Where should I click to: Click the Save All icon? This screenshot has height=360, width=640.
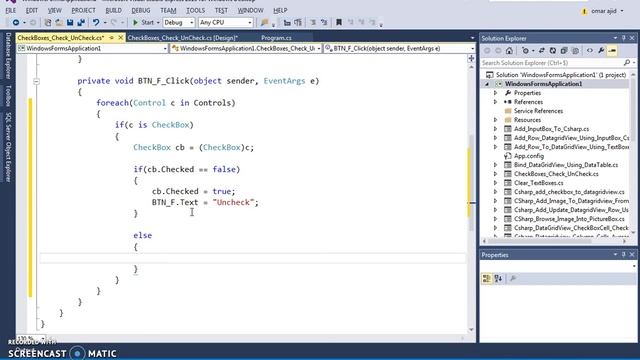[81, 22]
